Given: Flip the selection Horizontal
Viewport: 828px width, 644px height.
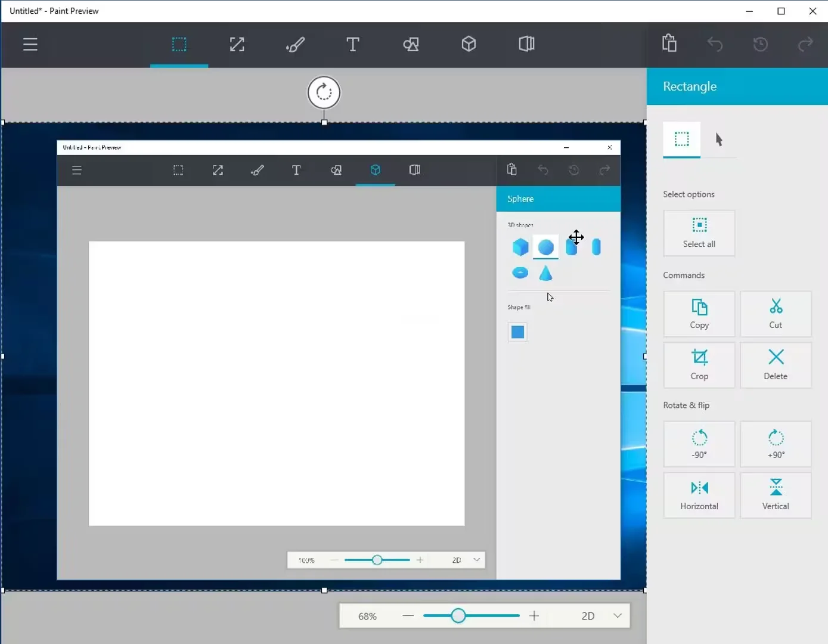Looking at the screenshot, I should (699, 495).
